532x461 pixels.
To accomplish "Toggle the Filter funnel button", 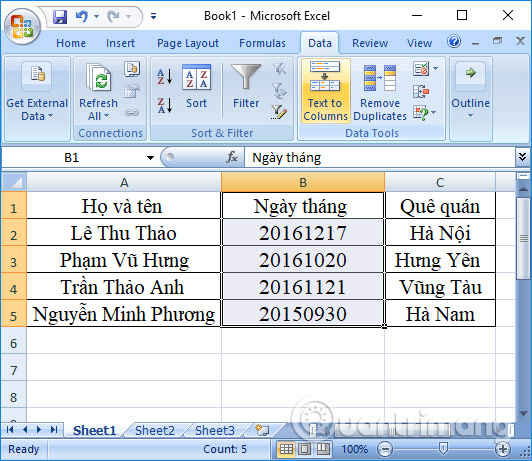I will pos(246,87).
